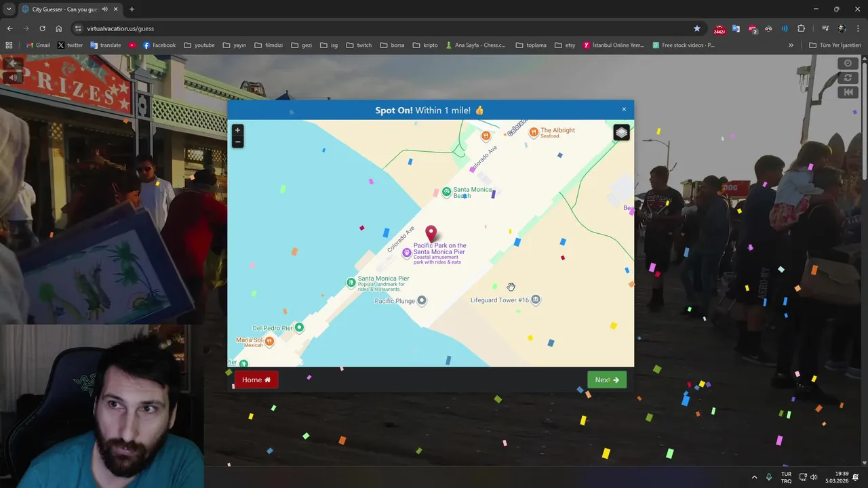Select The Albright Seafood map marker
The width and height of the screenshot is (868, 488).
coord(534,132)
